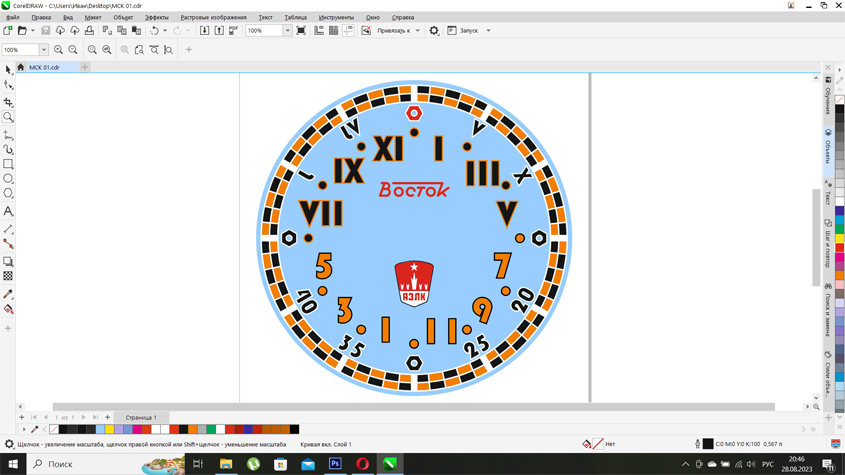Viewport: 845px width, 475px height.
Task: Open zoom dropdown in property bar
Action: pyautogui.click(x=44, y=50)
